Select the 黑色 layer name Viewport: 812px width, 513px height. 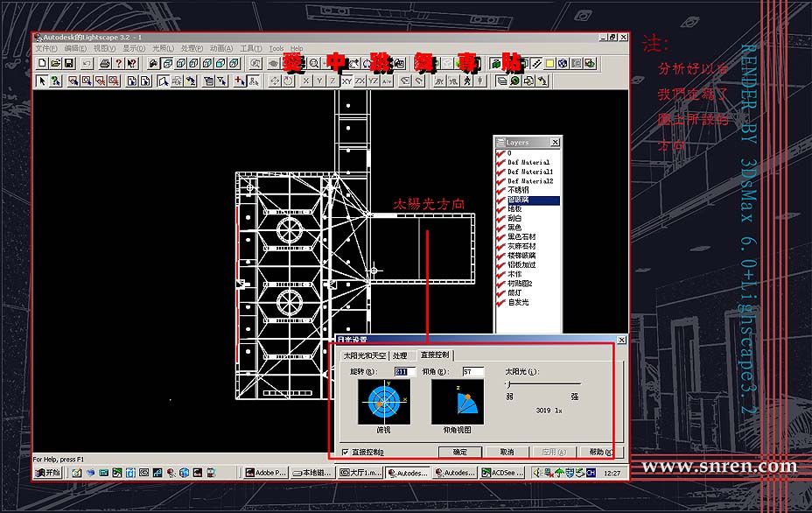tap(514, 228)
